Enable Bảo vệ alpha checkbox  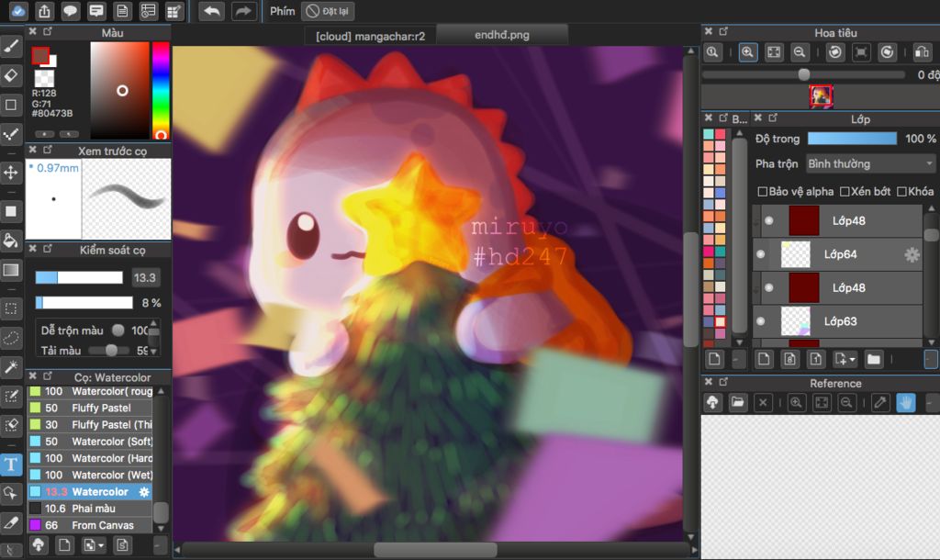click(763, 191)
